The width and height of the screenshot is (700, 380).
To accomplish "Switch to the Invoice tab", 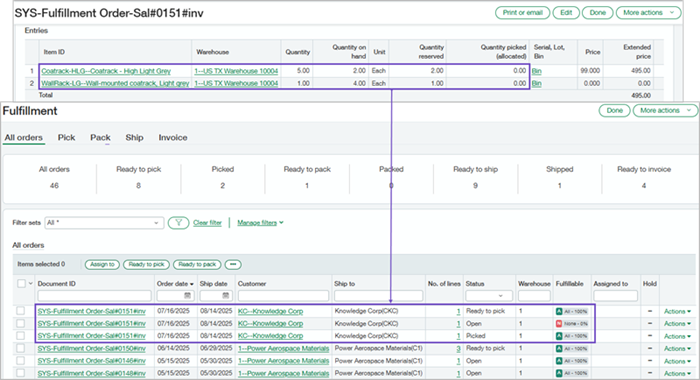I will [x=173, y=138].
